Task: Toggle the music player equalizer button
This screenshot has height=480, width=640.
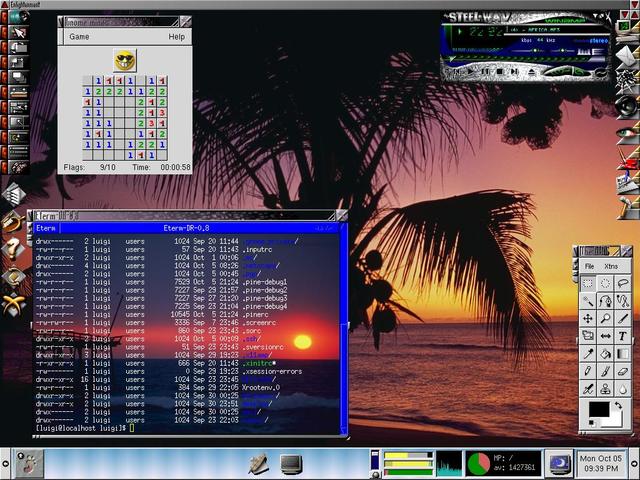Action: click(584, 51)
